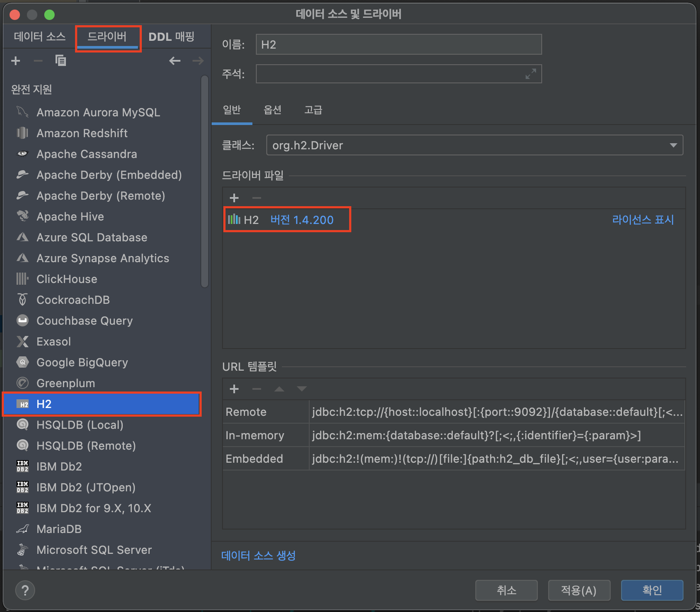Image resolution: width=700 pixels, height=612 pixels.
Task: Select the HSQLDB (Local) driver
Action: tap(101, 424)
